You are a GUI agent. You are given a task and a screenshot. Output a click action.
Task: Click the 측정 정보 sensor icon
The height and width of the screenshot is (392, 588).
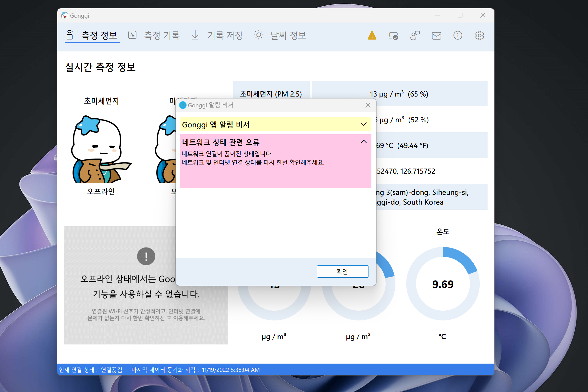70,35
